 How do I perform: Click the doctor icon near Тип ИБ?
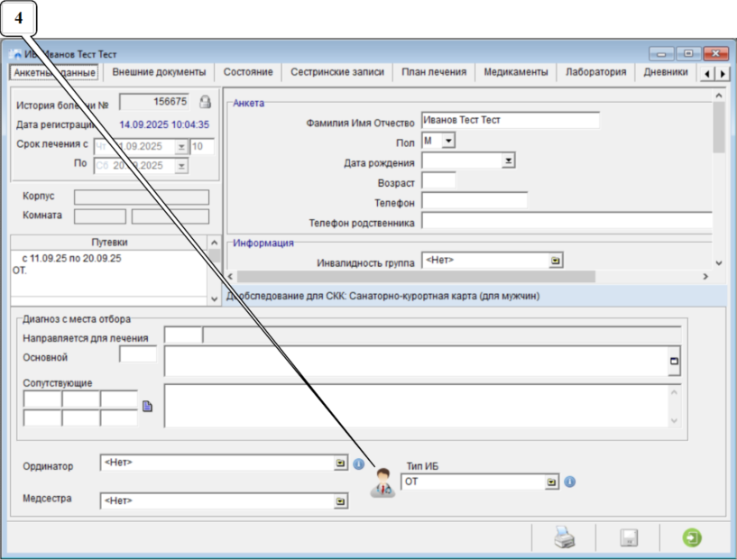[384, 482]
